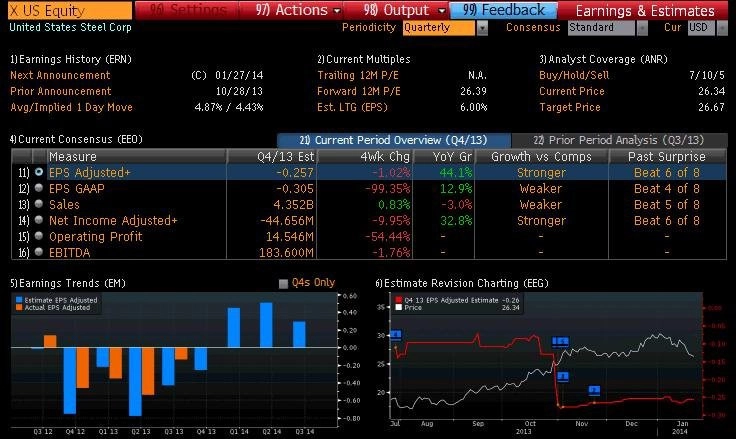Click the arrow beside the Standard field
This screenshot has width=736, height=439.
point(642,28)
